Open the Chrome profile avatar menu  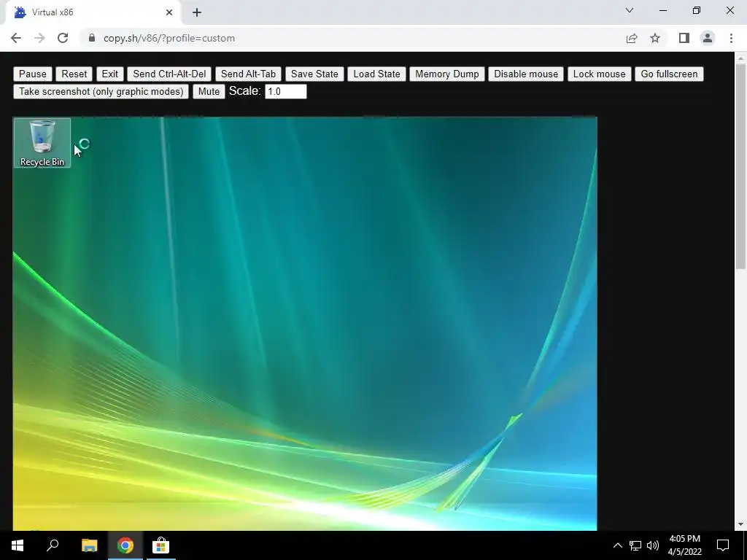(708, 38)
